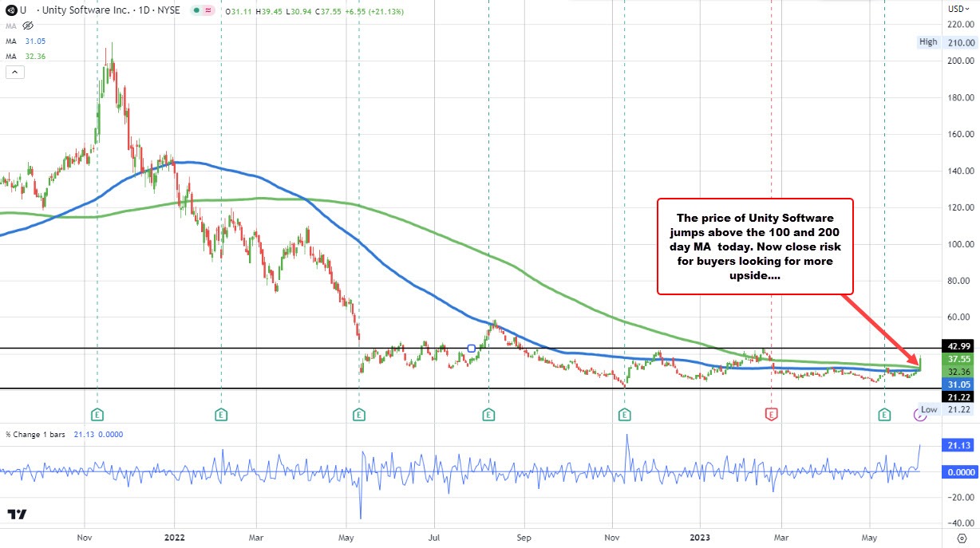
Task: Click the 2023 label on time axis
Action: click(700, 537)
